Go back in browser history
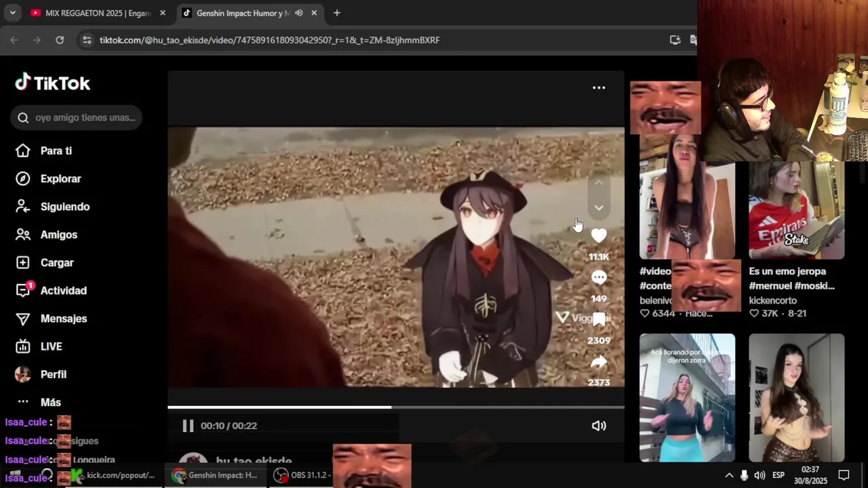Viewport: 868px width, 488px height. [14, 40]
